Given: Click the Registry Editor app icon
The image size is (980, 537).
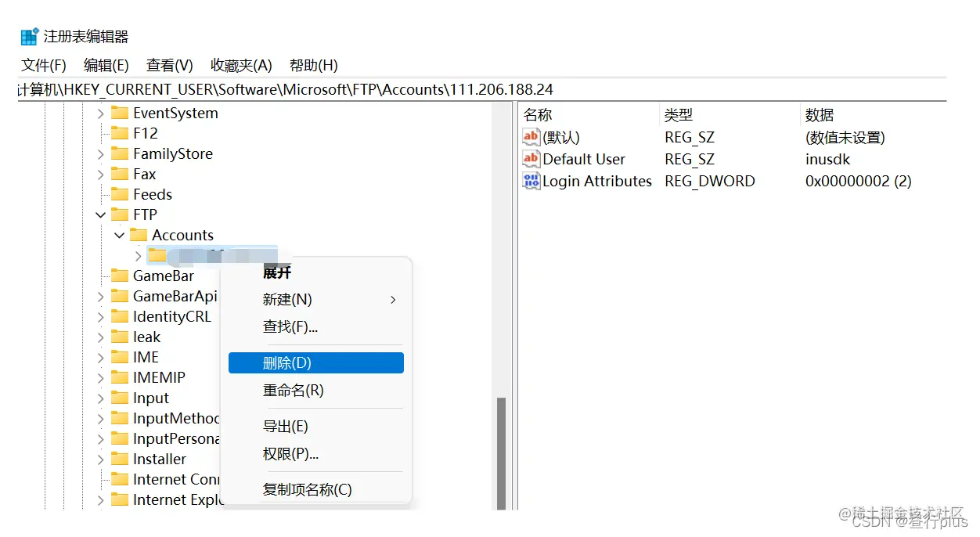Looking at the screenshot, I should pyautogui.click(x=30, y=36).
